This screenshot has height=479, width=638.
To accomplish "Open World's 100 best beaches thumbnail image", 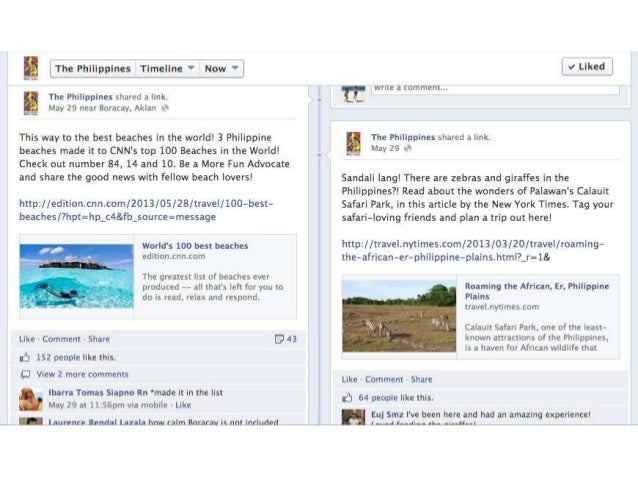I will click(x=76, y=276).
